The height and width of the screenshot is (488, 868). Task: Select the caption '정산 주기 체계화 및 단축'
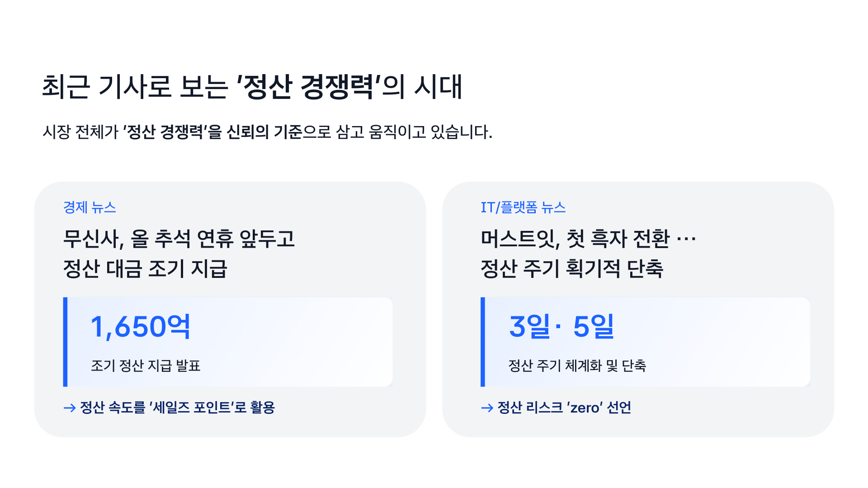577,366
